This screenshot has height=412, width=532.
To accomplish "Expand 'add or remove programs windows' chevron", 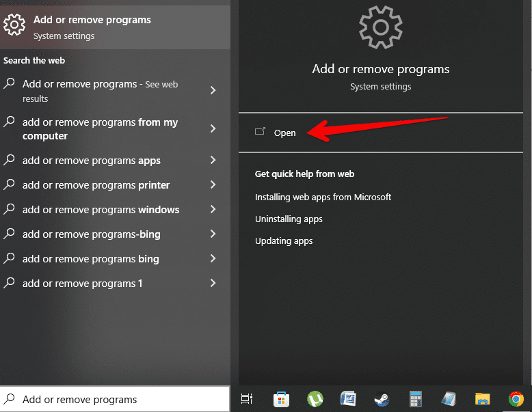I will coord(213,209).
